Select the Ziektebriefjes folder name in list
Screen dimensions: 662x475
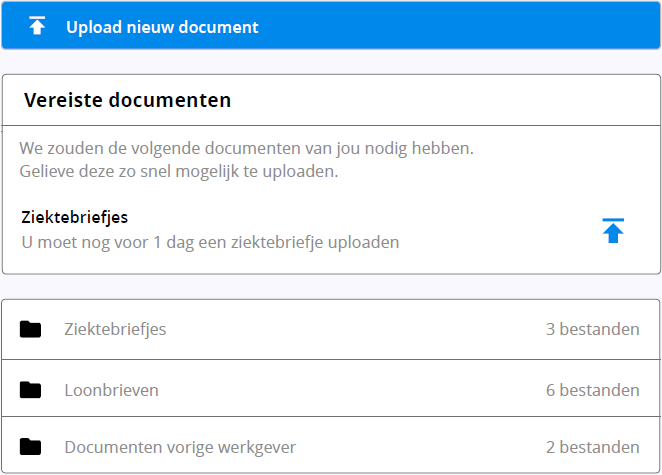click(x=115, y=330)
